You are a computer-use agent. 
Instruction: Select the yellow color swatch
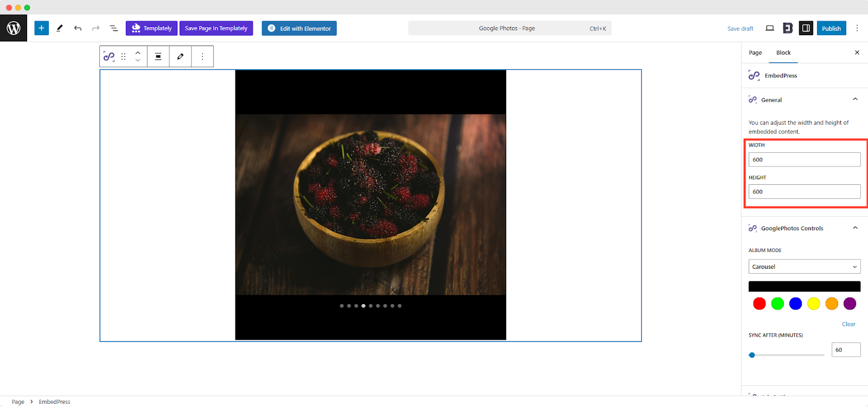click(x=814, y=303)
